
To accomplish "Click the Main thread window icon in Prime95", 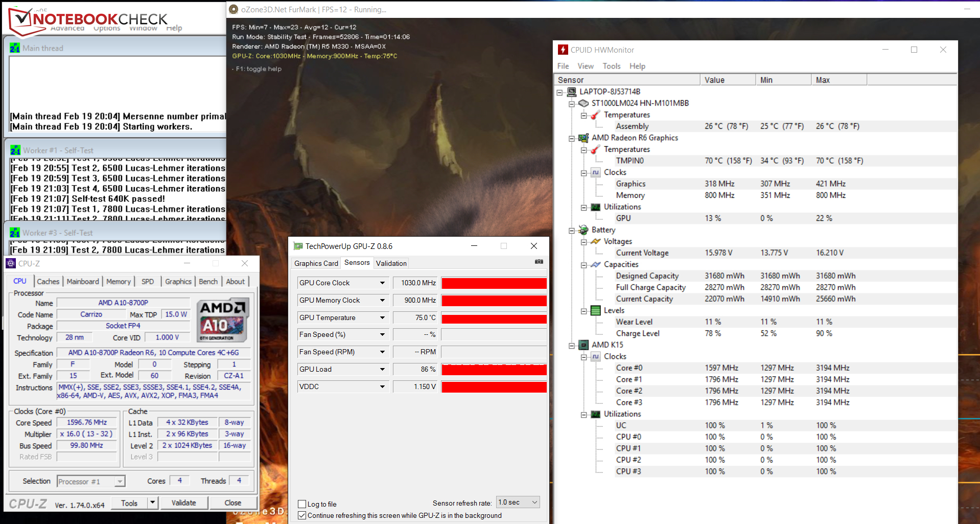I will [x=15, y=48].
